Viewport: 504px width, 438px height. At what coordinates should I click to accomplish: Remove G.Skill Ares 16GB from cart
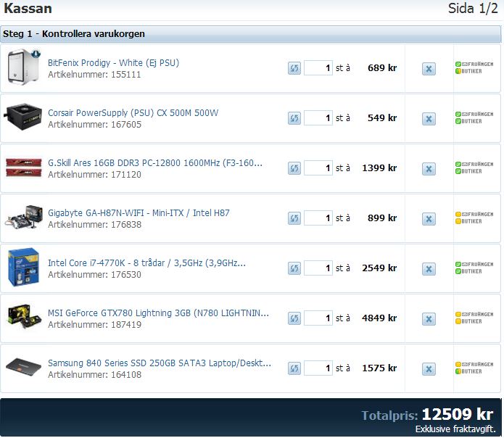429,169
